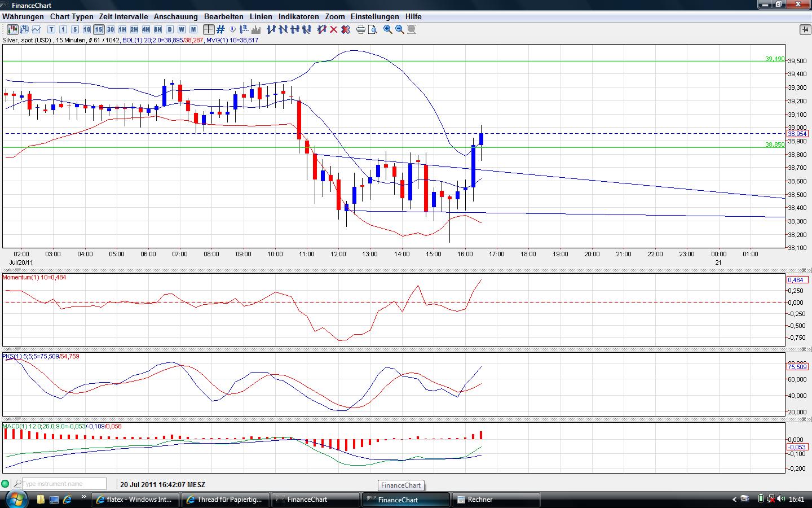The height and width of the screenshot is (508, 812).
Task: Focus the 'Type instrument name' field
Action: point(64,484)
